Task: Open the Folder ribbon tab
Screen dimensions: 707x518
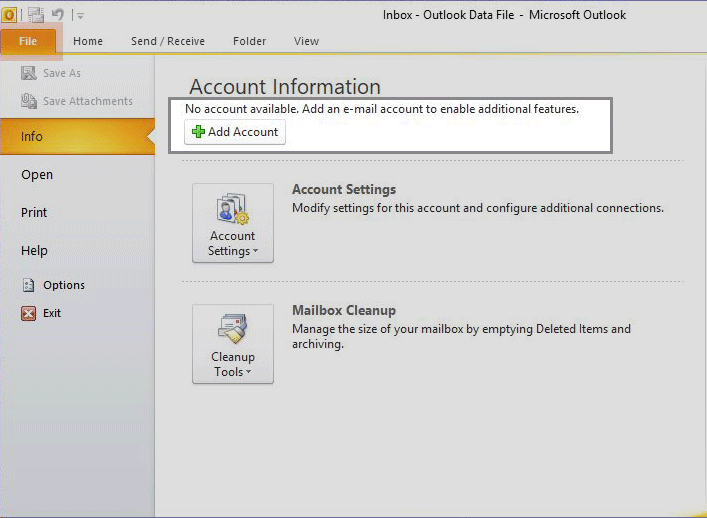Action: coord(249,41)
